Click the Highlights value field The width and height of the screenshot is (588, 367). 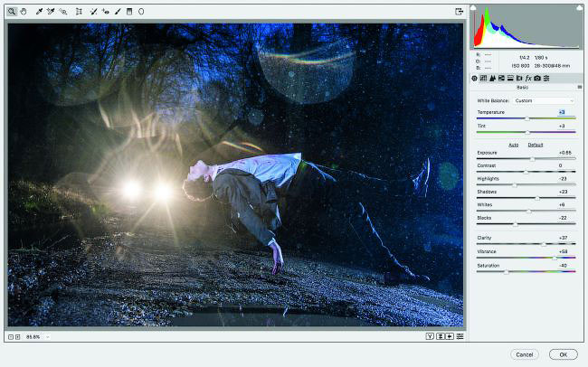click(x=565, y=178)
